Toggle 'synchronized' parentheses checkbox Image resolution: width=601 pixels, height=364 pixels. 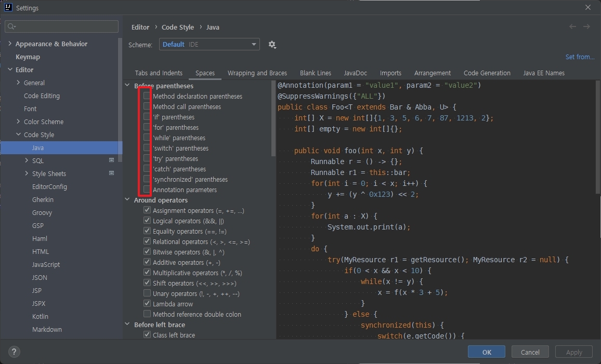(147, 178)
